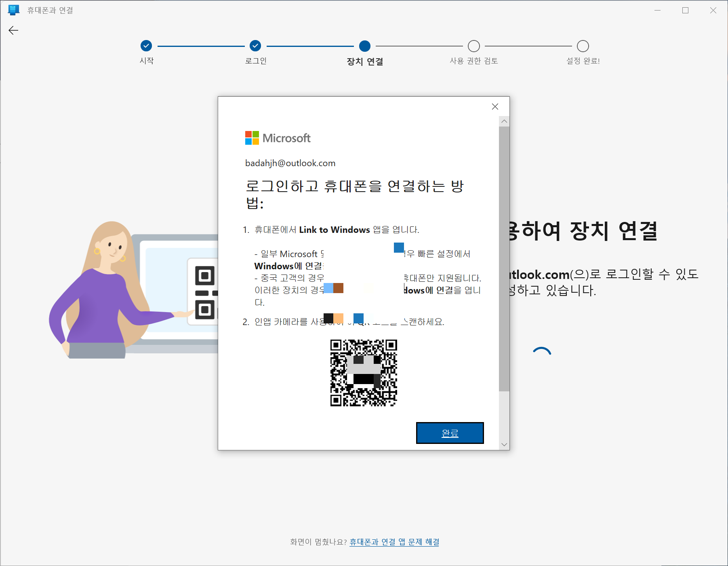Click the badahjh@outlook.com account text
728x566 pixels.
[x=290, y=163]
